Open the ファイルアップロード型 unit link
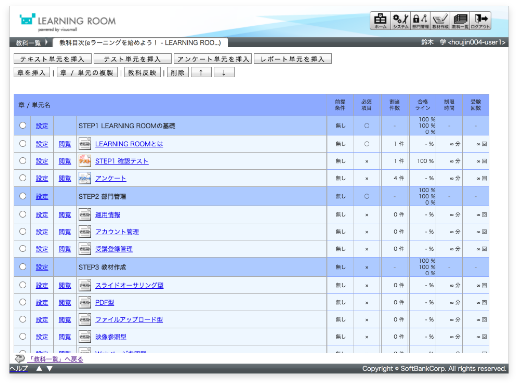518x386 pixels. (129, 320)
